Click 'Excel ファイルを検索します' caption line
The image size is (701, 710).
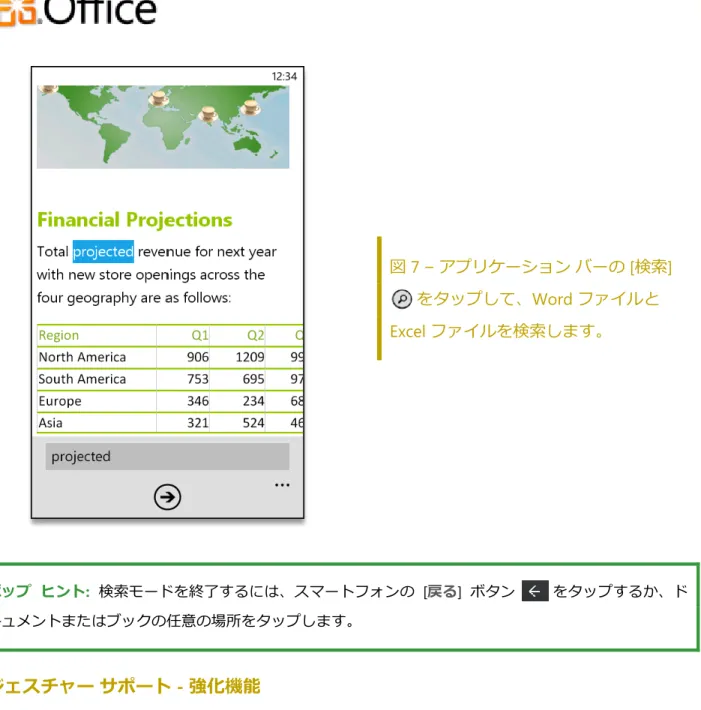point(497,331)
